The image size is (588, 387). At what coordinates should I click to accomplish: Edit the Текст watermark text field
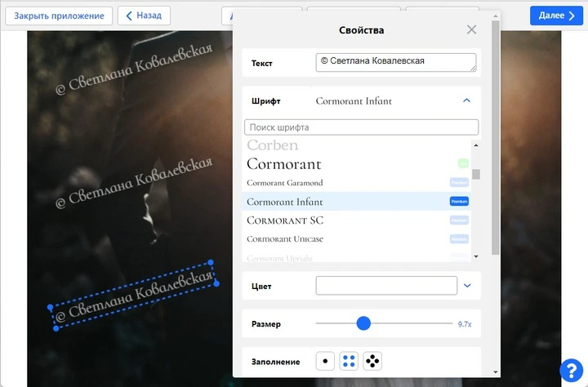pyautogui.click(x=396, y=62)
